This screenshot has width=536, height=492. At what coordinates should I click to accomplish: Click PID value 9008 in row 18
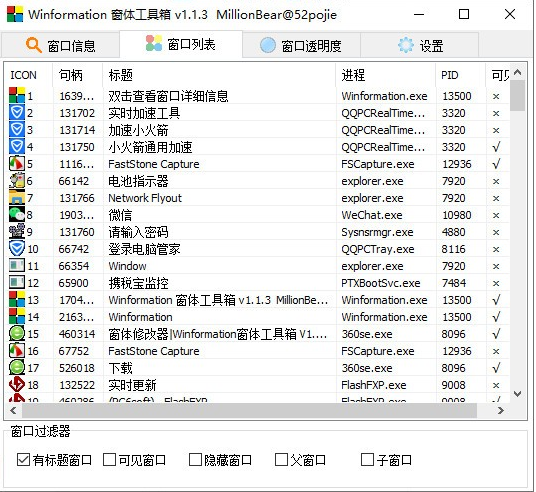pos(453,385)
